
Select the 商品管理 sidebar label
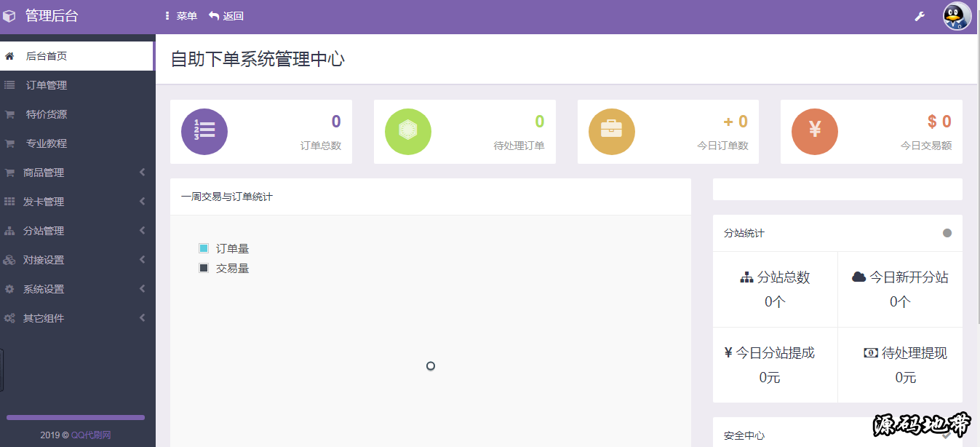pyautogui.click(x=44, y=173)
